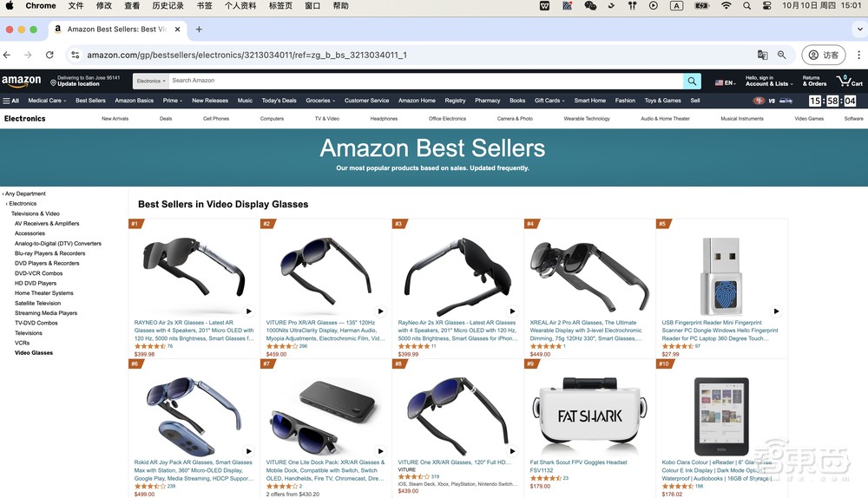Open the Today's Deals nav item
This screenshot has width=868, height=498.
pyautogui.click(x=279, y=101)
